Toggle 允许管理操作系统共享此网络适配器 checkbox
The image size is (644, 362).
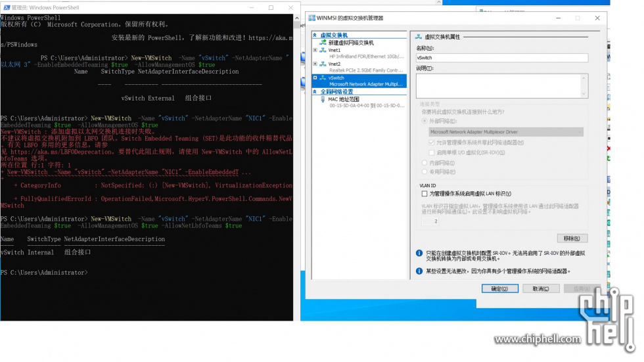pyautogui.click(x=432, y=143)
